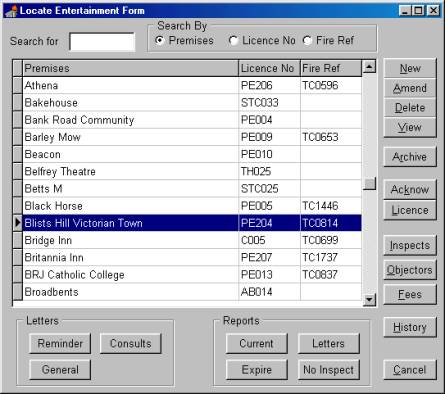Click the scrollbar down arrow
This screenshot has height=394, width=445.
point(369,299)
